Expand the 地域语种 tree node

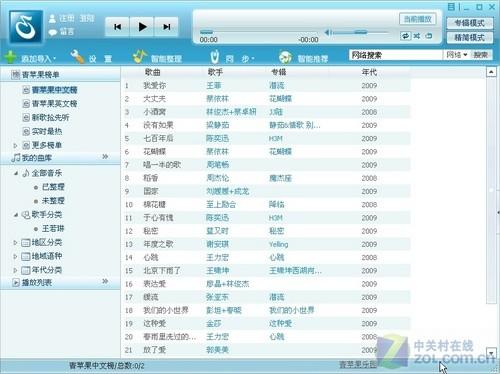[x=15, y=256]
